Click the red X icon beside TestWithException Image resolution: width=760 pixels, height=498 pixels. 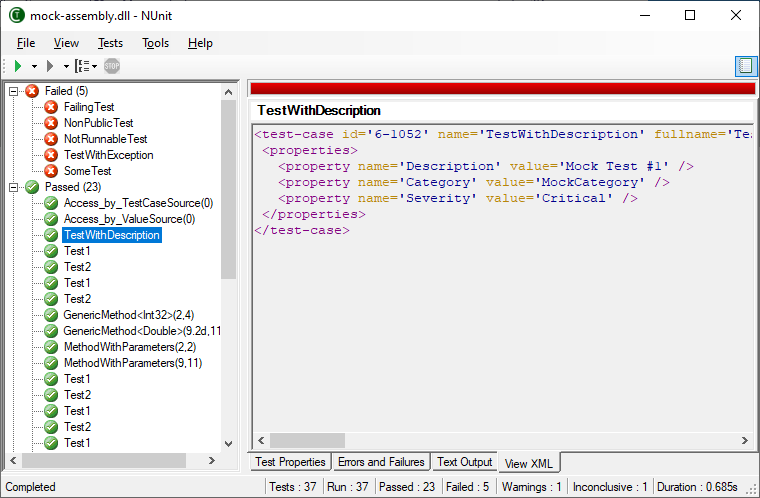click(x=51, y=155)
